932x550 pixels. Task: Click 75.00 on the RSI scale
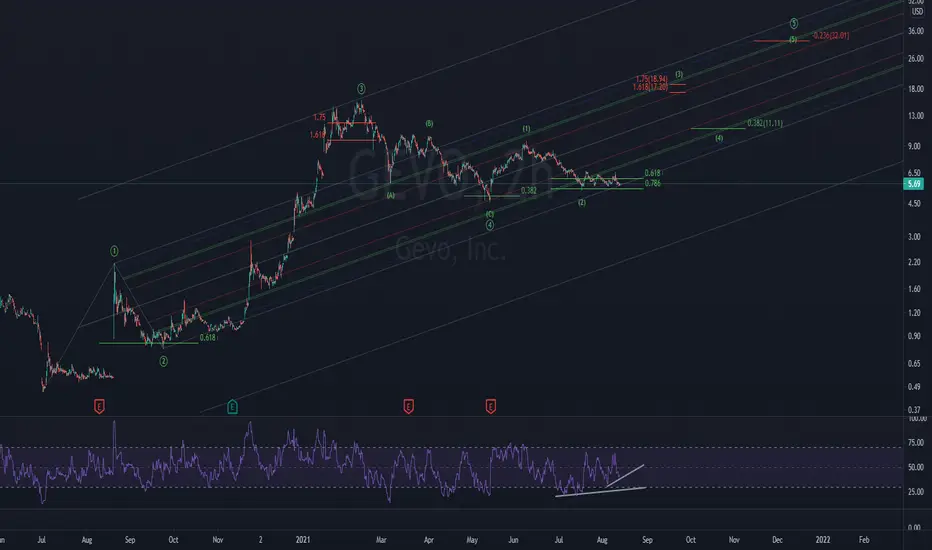tap(916, 442)
